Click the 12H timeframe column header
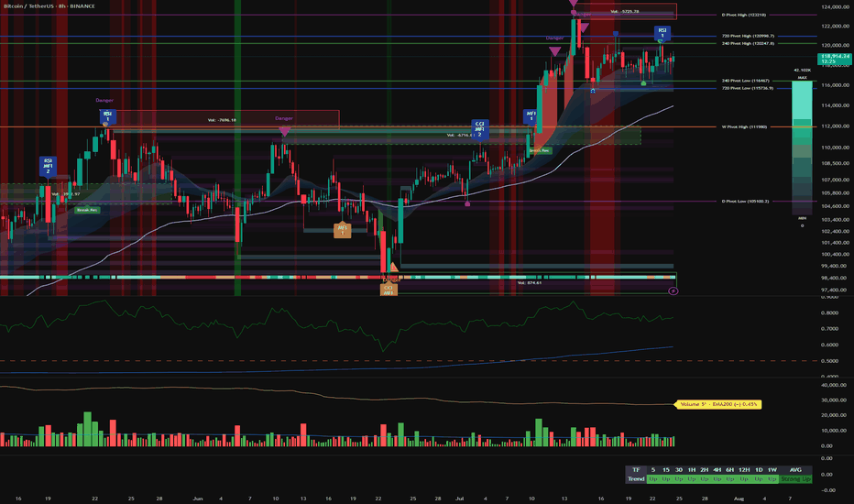The height and width of the screenshot is (504, 854). click(744, 470)
